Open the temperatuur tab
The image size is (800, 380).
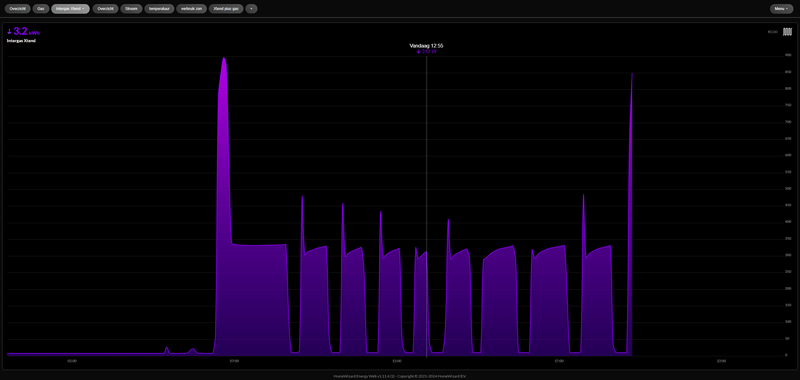159,9
